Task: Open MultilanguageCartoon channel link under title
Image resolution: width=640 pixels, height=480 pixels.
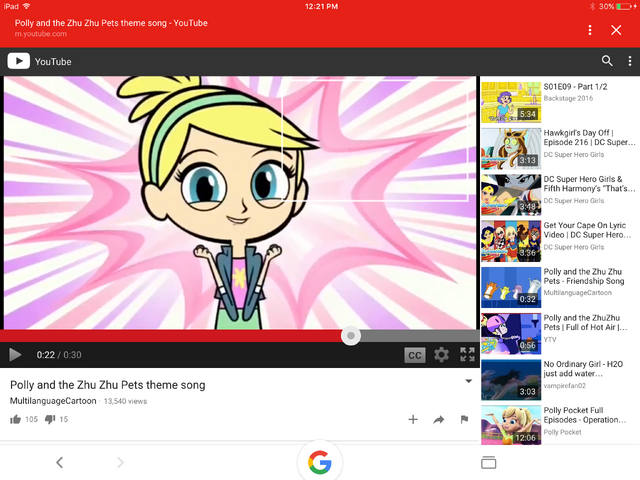Action: point(53,401)
